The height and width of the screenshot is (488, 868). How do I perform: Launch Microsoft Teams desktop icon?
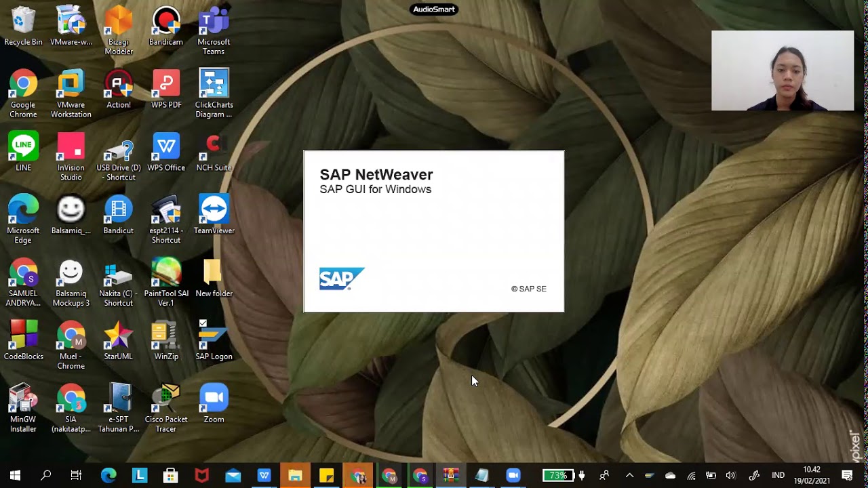(214, 31)
